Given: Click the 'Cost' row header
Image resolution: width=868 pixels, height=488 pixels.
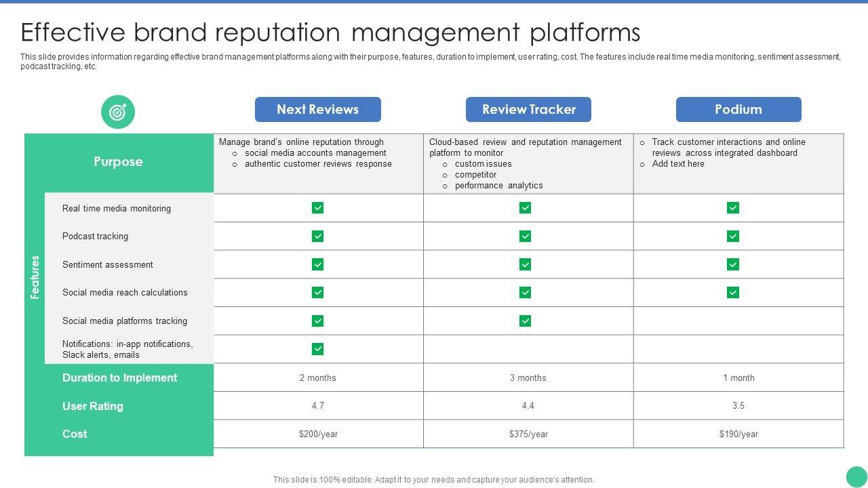Looking at the screenshot, I should tap(75, 434).
